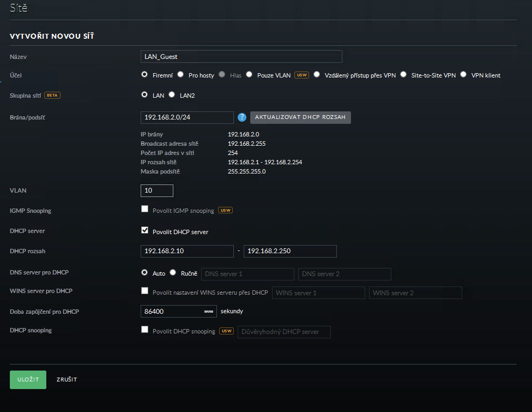
Task: Focus the VLAN ID input field
Action: (x=157, y=190)
